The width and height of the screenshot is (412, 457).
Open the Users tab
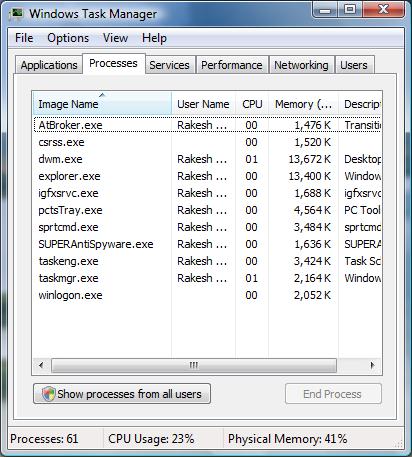tap(354, 65)
